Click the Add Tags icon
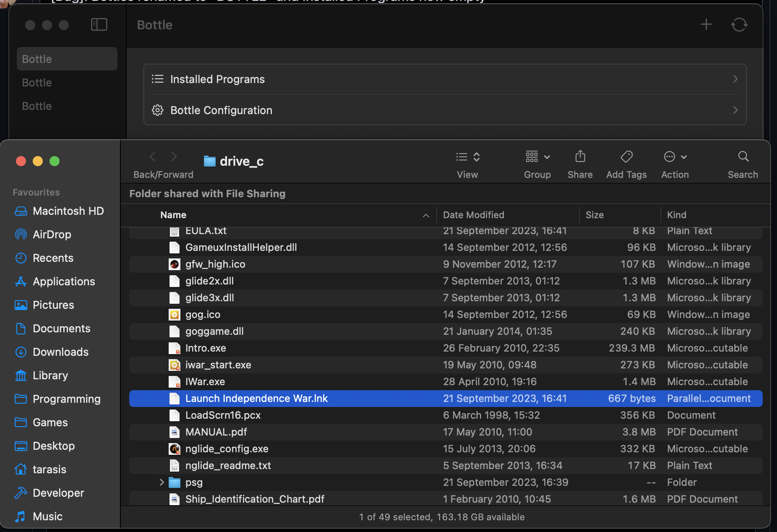777x532 pixels. pyautogui.click(x=626, y=157)
